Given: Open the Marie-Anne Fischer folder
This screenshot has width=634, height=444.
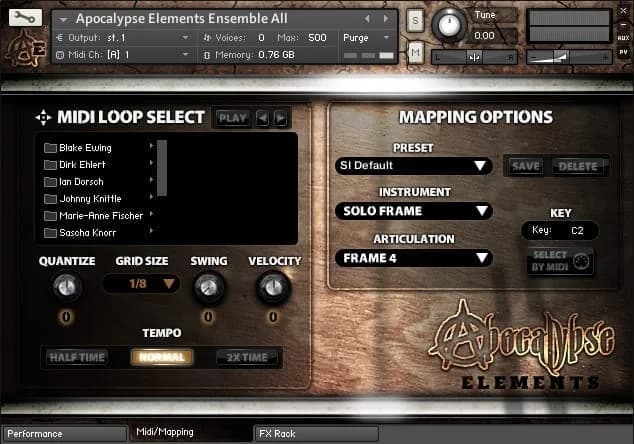Looking at the screenshot, I should (x=93, y=216).
